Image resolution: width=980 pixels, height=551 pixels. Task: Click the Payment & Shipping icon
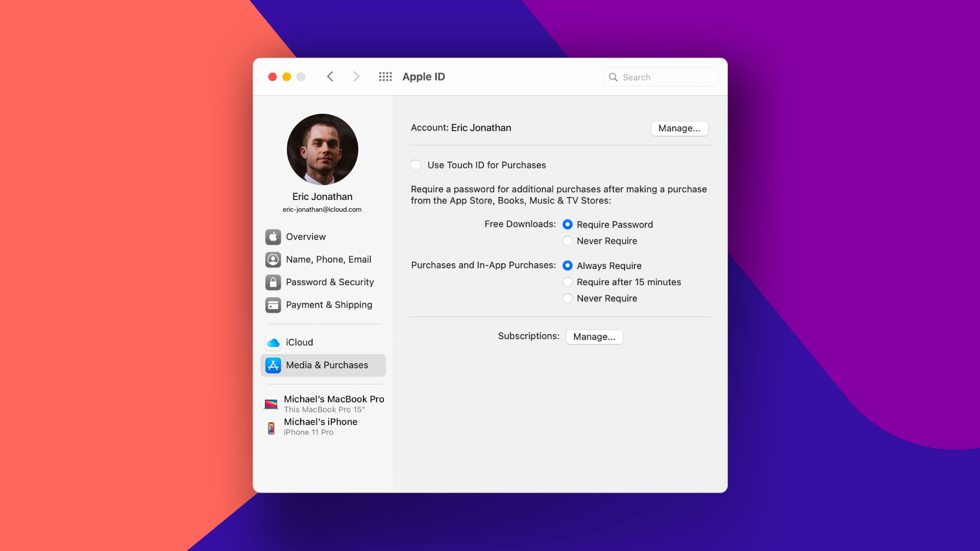272,304
